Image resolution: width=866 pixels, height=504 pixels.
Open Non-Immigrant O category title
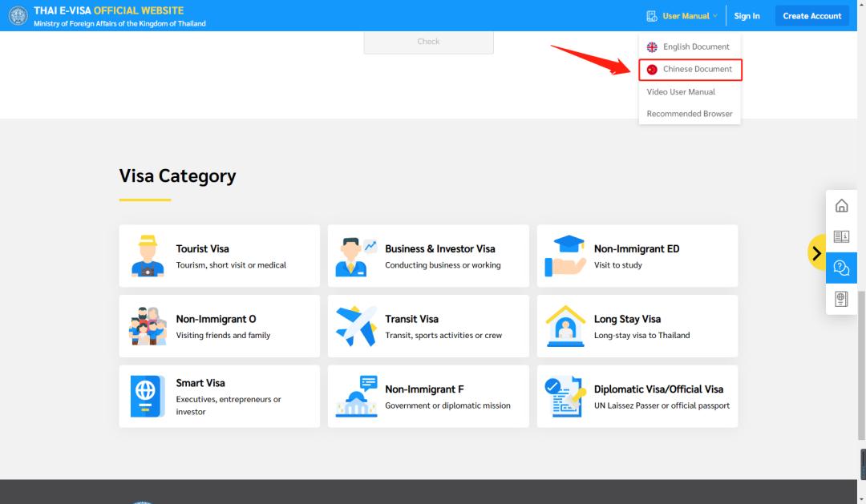click(x=216, y=319)
